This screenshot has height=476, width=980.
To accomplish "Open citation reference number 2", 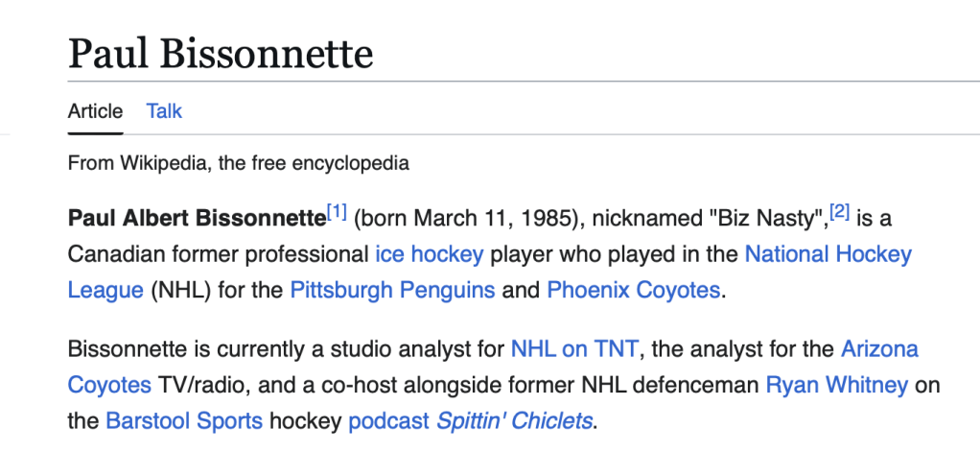I will (x=840, y=212).
